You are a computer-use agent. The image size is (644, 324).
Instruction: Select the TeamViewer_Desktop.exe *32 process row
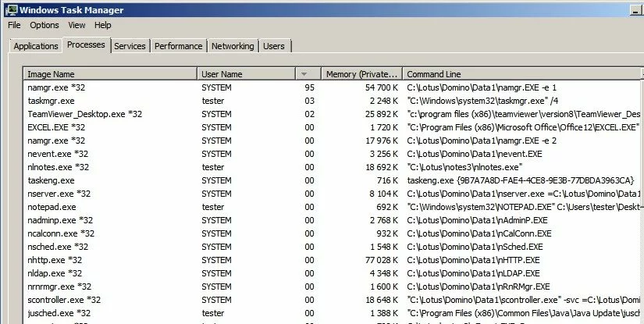(85, 114)
